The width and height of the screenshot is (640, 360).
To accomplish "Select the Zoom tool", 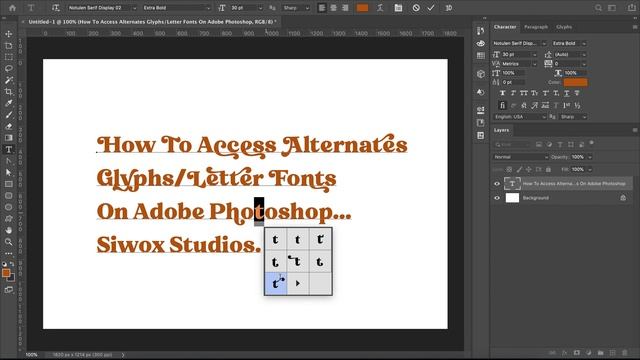I will coord(9,242).
